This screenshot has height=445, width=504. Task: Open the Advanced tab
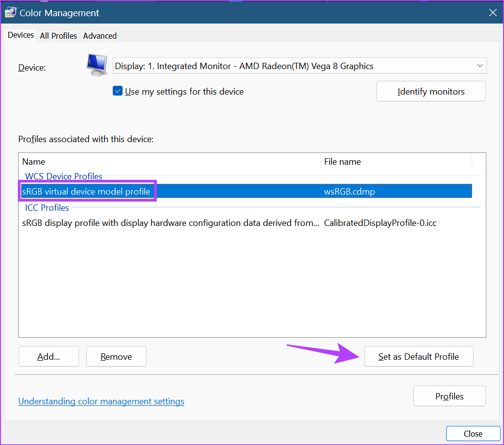(x=100, y=36)
